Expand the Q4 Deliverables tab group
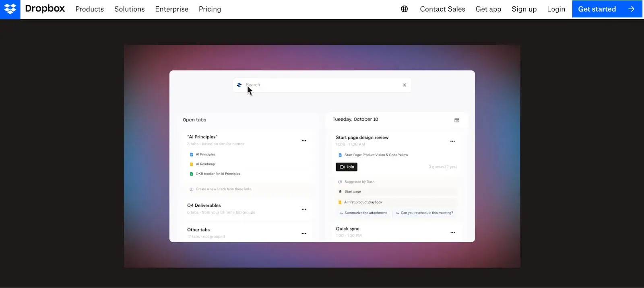Image resolution: width=644 pixels, height=288 pixels. pos(204,205)
